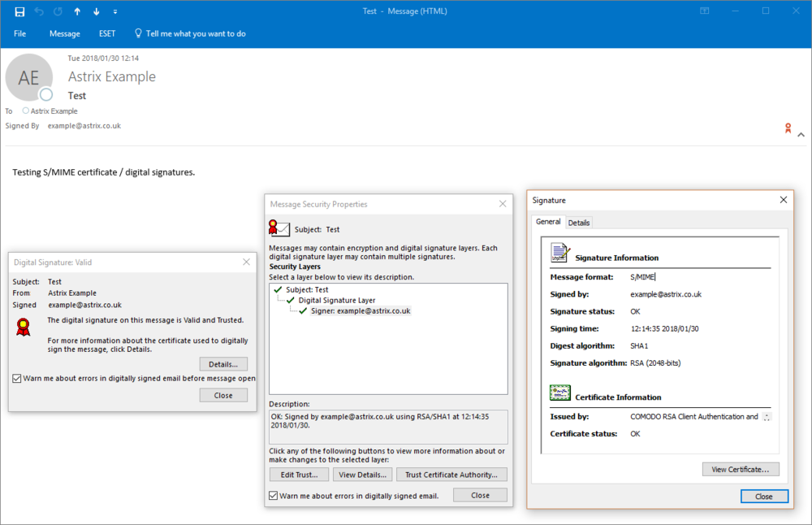Click the Issued by scroll spinner

click(767, 417)
